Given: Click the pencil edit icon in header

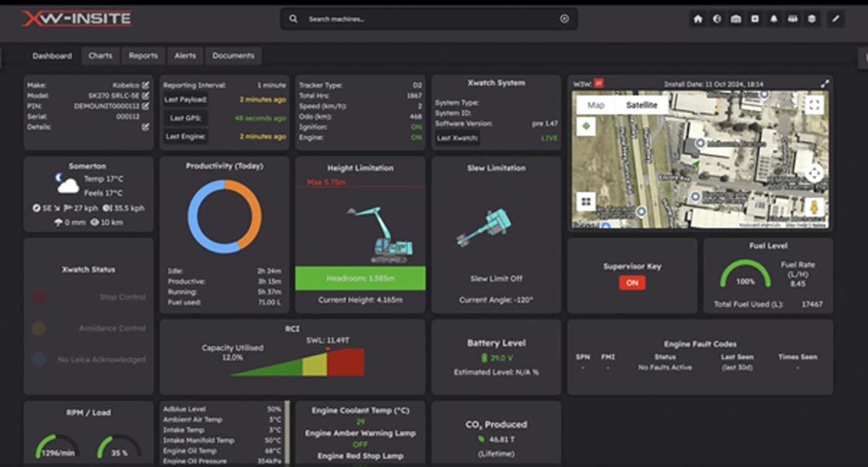Looking at the screenshot, I should 835,20.
